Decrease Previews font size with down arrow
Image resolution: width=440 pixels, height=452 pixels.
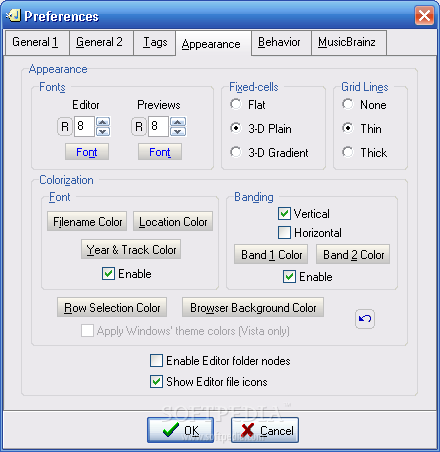[x=178, y=131]
